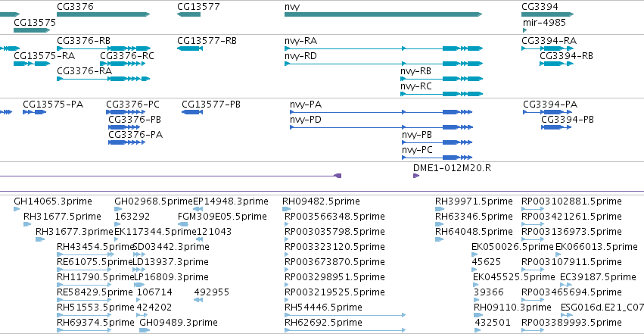
Task: Select EST LD13937.3prime label
Action: (x=171, y=262)
